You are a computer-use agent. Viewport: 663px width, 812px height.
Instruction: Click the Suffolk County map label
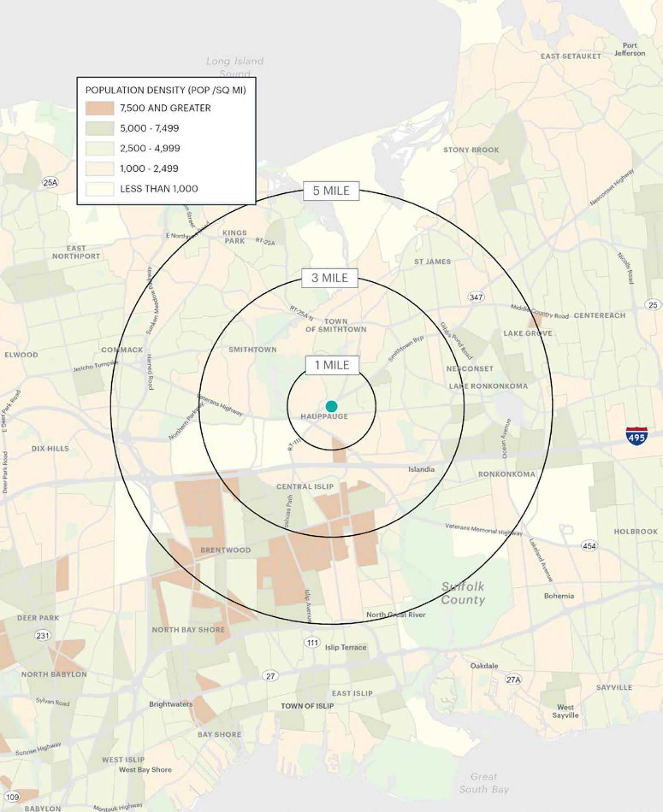[463, 593]
